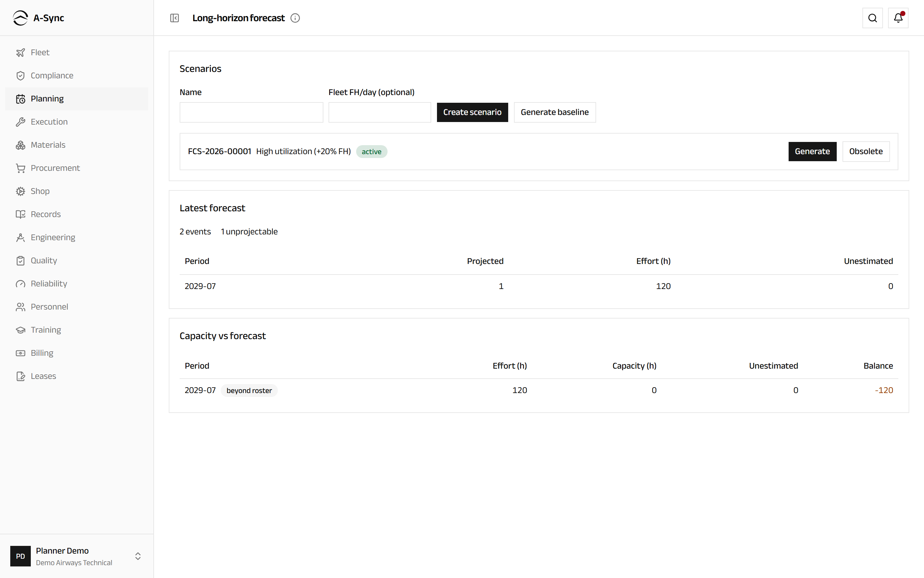Focus the scenario Name input field
The width and height of the screenshot is (924, 578).
[251, 112]
